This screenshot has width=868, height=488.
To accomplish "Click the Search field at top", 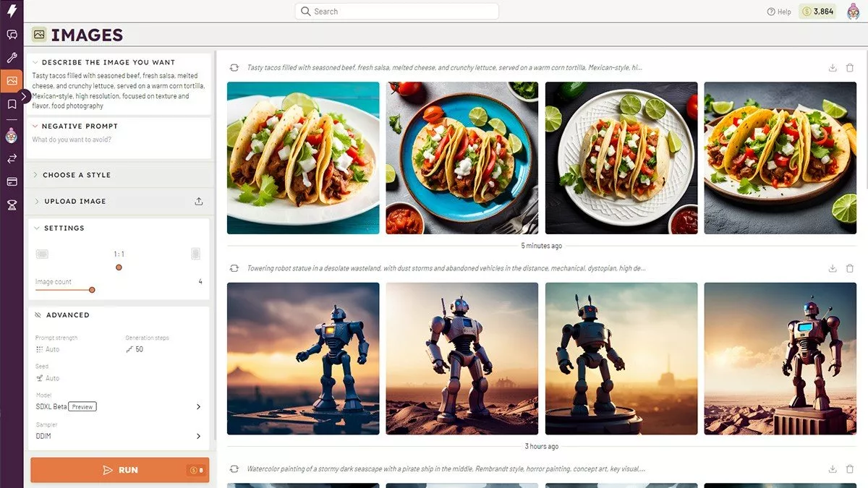I will tap(396, 12).
